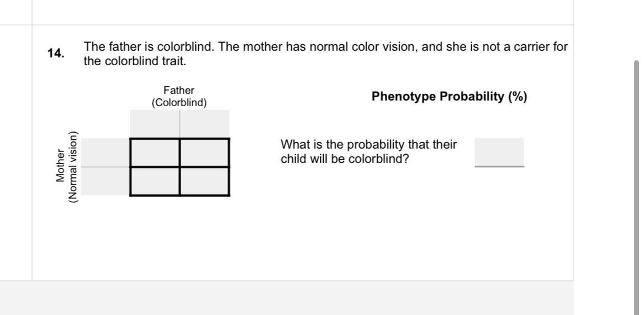The image size is (644, 315).
Task: Click the father's right allele box
Action: (x=204, y=124)
